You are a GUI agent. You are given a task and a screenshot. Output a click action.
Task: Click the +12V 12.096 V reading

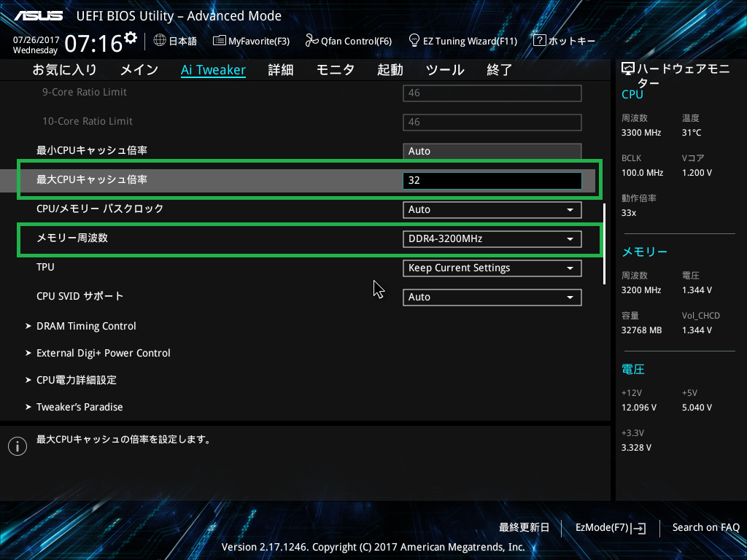pyautogui.click(x=639, y=408)
